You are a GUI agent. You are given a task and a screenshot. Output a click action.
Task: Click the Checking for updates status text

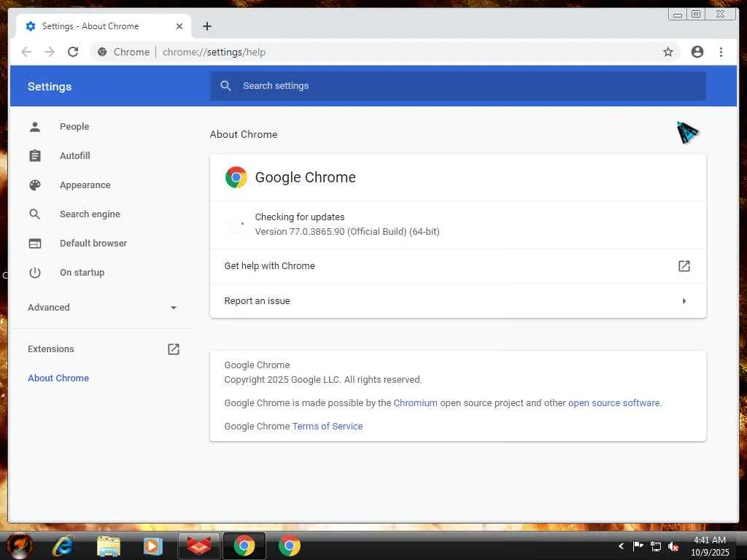pyautogui.click(x=300, y=217)
